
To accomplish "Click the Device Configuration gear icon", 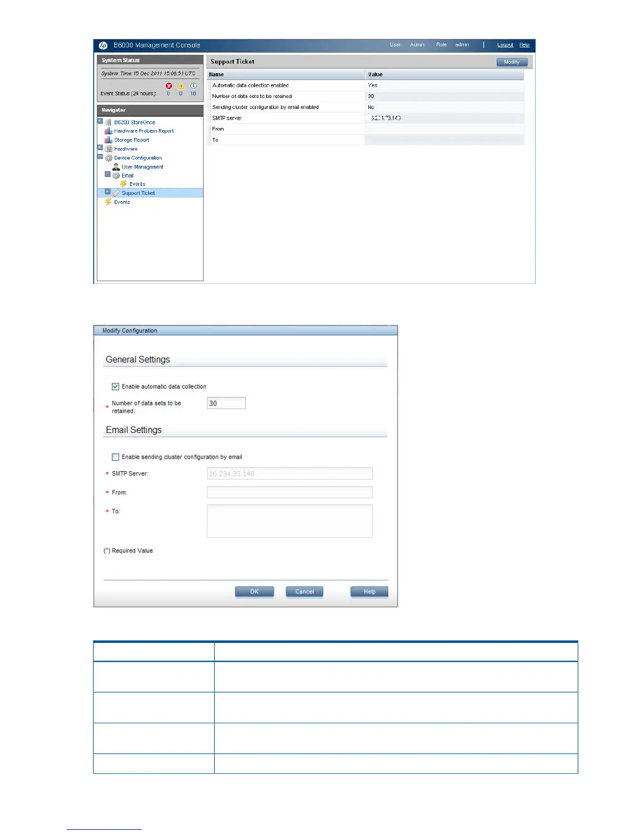I will pyautogui.click(x=109, y=158).
